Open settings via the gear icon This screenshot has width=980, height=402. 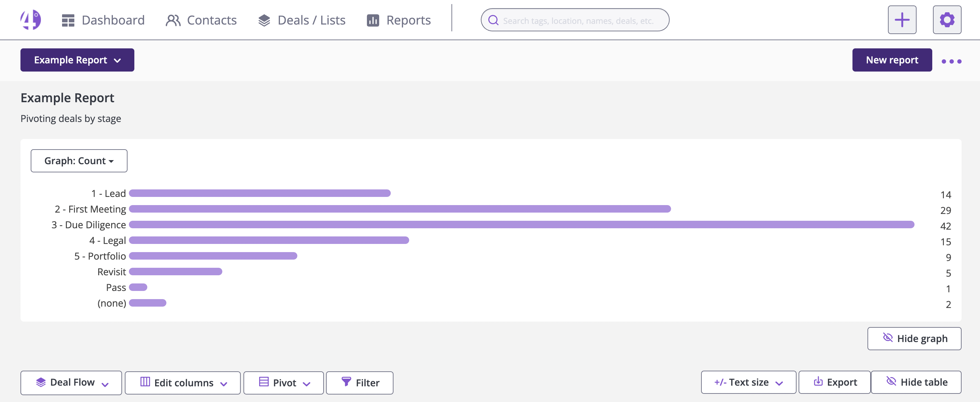[947, 19]
